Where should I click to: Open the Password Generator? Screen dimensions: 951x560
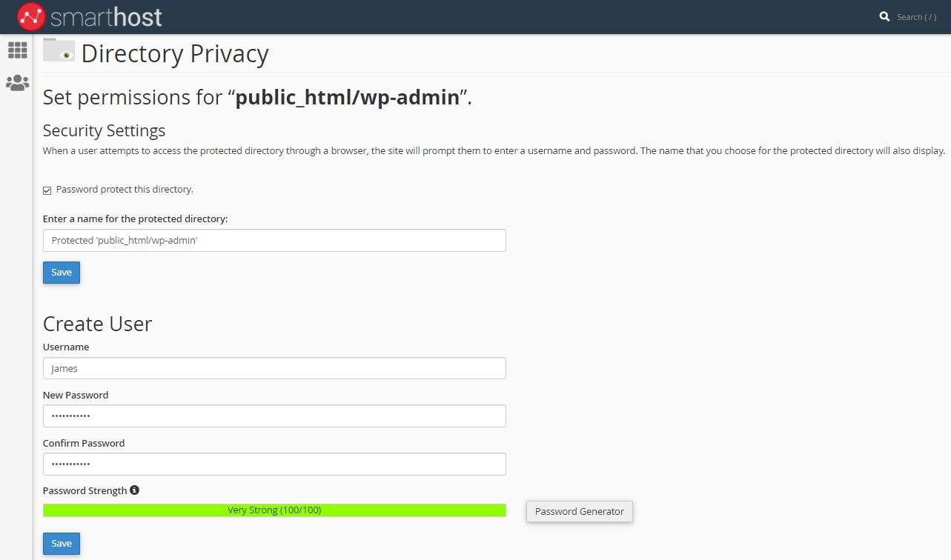(580, 511)
